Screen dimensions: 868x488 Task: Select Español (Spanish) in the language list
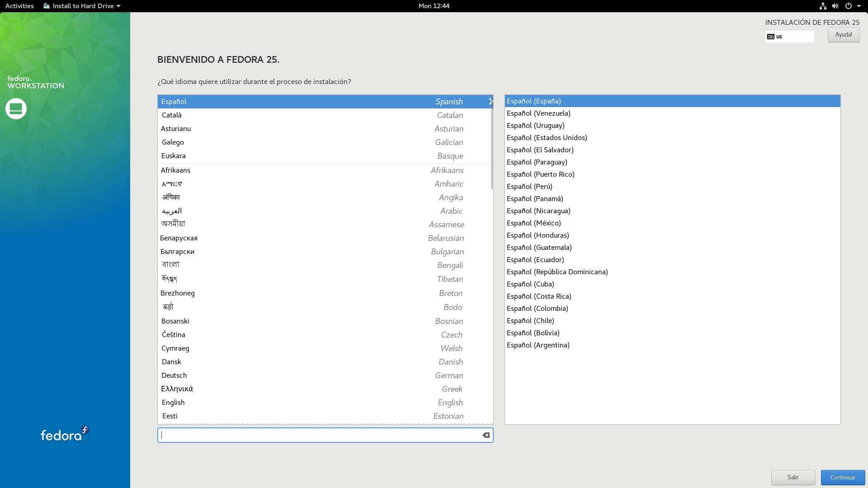(x=325, y=102)
